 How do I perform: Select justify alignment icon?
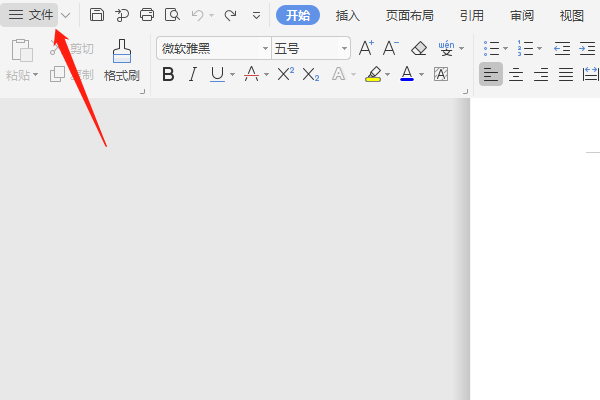click(566, 74)
